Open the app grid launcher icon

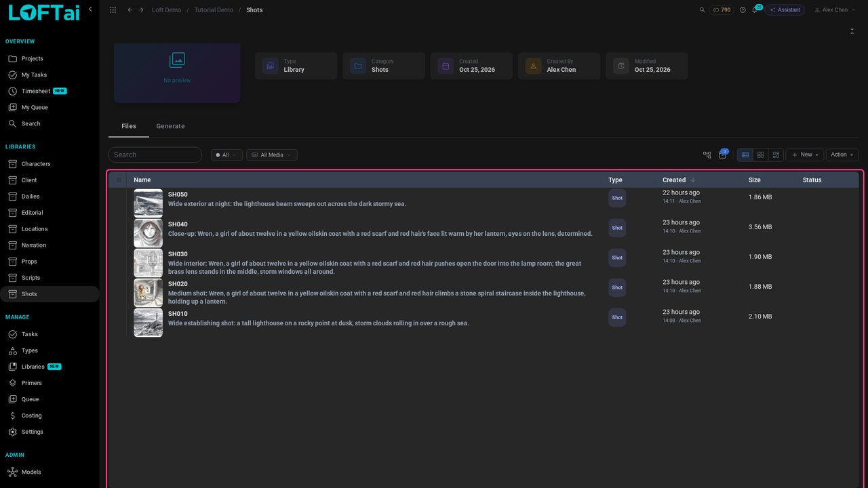tap(113, 10)
